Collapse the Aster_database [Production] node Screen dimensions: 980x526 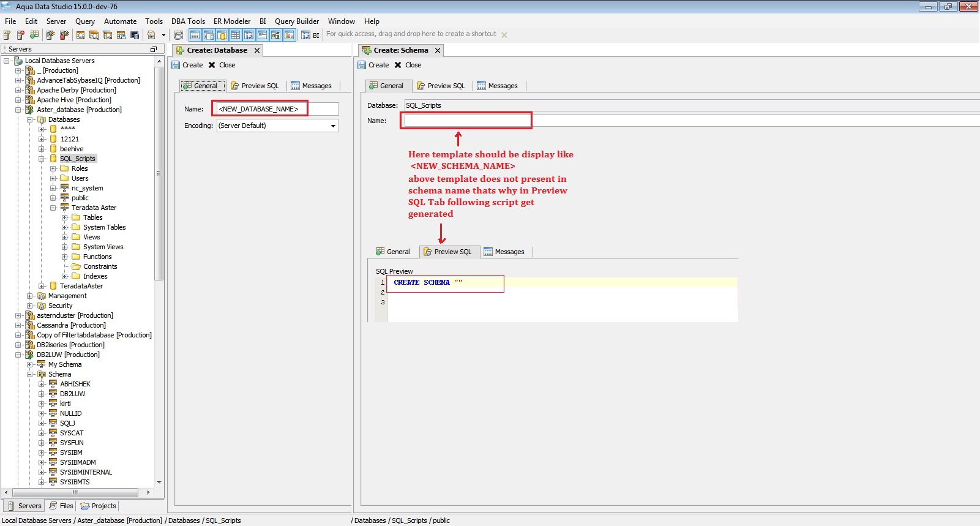coord(18,110)
